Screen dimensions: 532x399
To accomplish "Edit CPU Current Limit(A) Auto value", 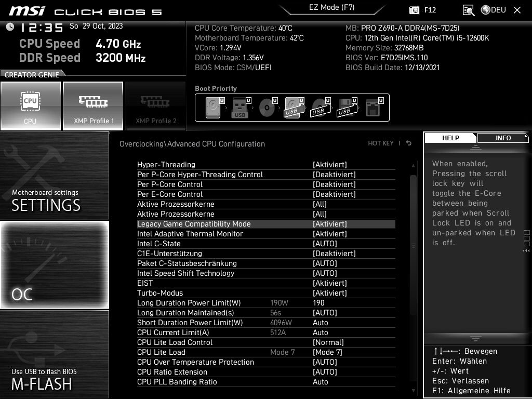I will pos(320,332).
